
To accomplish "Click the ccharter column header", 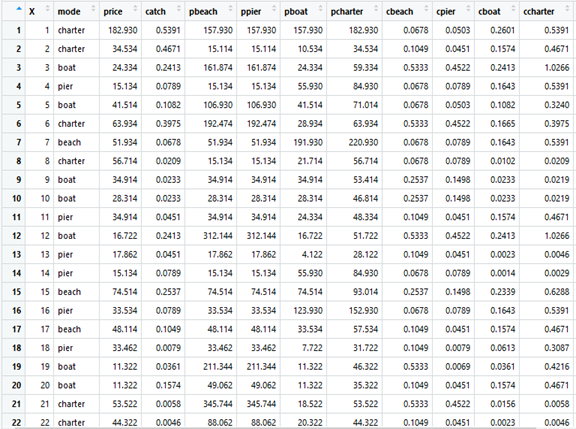I will (x=547, y=11).
